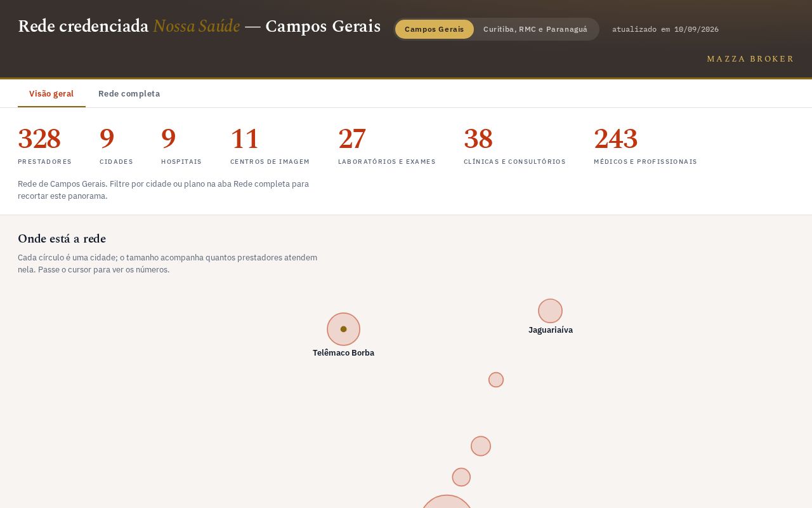The width and height of the screenshot is (812, 508).
Task: Click the Telêmaco Borba city bubble
Action: tap(344, 329)
